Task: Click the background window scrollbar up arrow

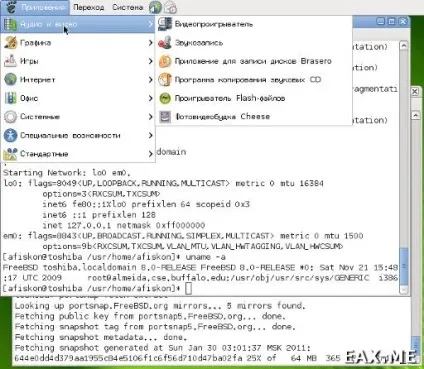Action: 415,115
